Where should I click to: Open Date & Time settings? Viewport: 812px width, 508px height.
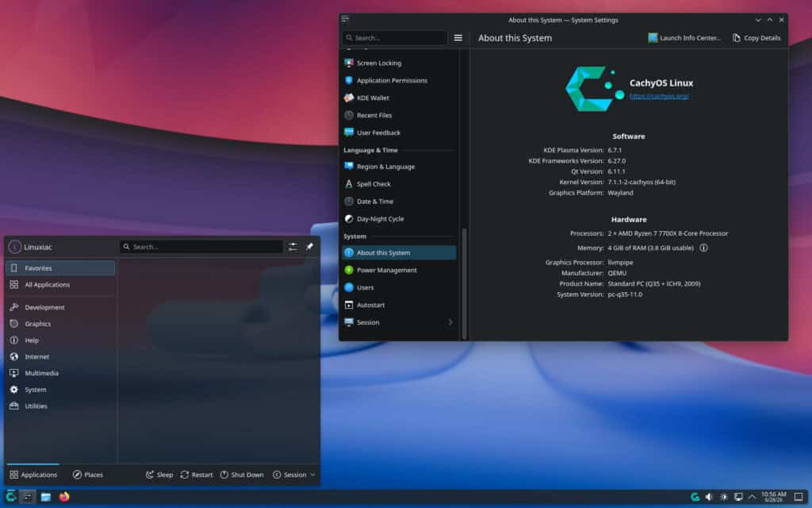pos(399,201)
